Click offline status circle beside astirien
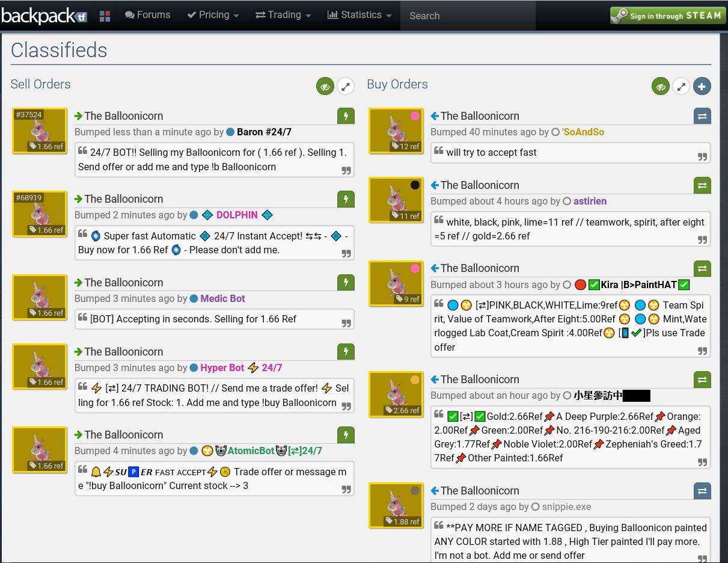This screenshot has width=728, height=563. pyautogui.click(x=566, y=201)
